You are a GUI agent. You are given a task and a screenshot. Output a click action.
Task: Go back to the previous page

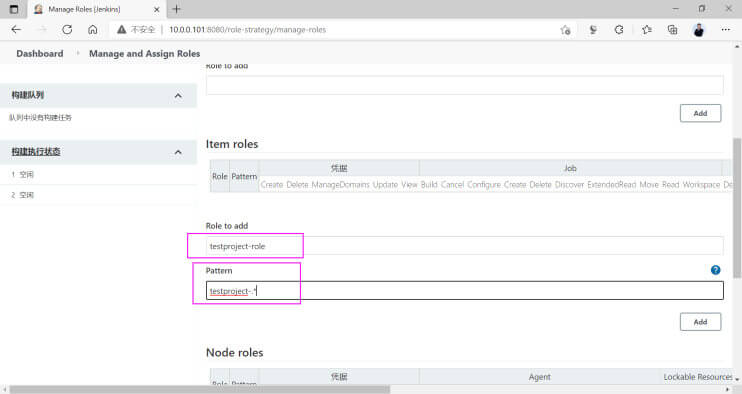point(16,30)
